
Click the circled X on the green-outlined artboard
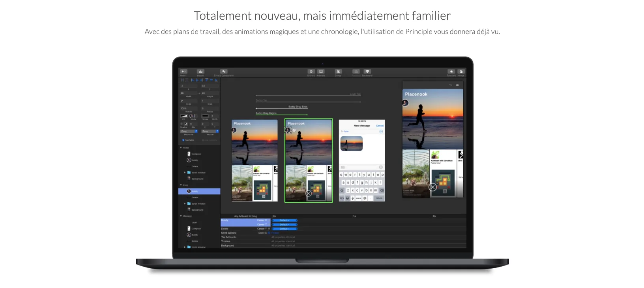[309, 194]
